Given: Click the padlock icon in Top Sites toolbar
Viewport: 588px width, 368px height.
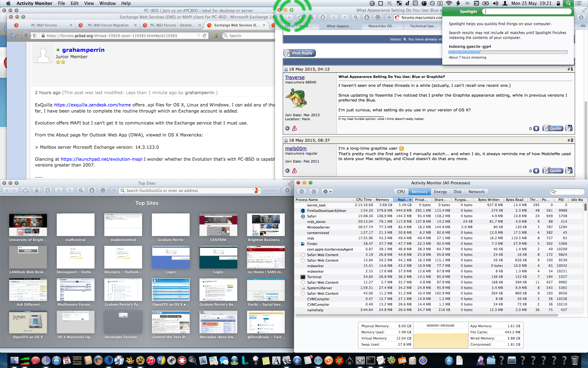Looking at the screenshot, I should coord(37,190).
